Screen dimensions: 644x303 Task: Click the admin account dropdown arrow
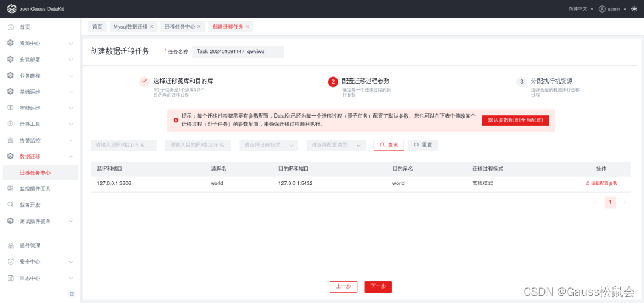pos(625,8)
